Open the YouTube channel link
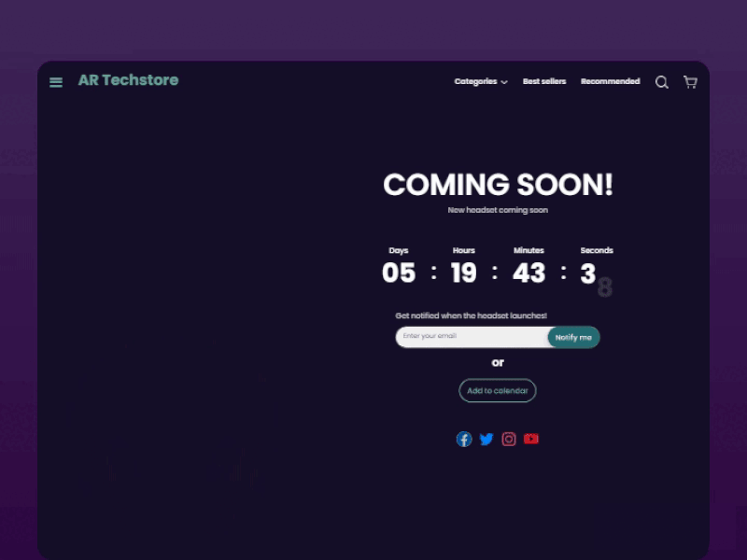This screenshot has width=747, height=560. tap(531, 439)
